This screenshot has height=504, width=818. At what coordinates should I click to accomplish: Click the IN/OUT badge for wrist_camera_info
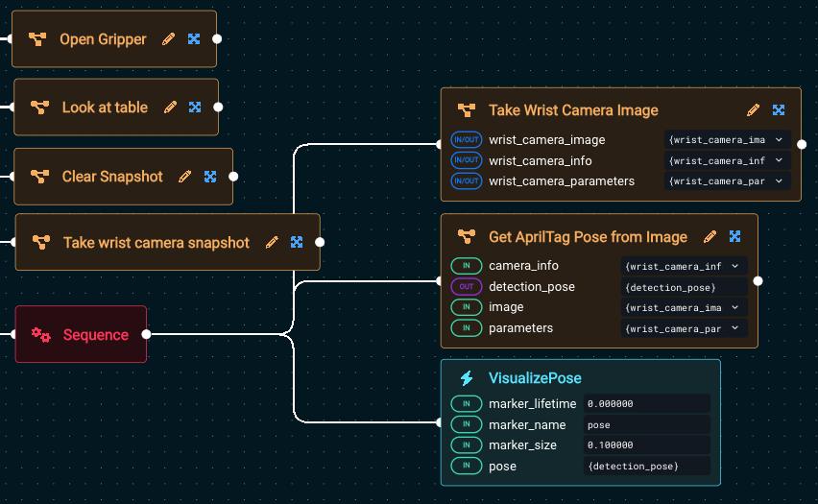point(467,160)
